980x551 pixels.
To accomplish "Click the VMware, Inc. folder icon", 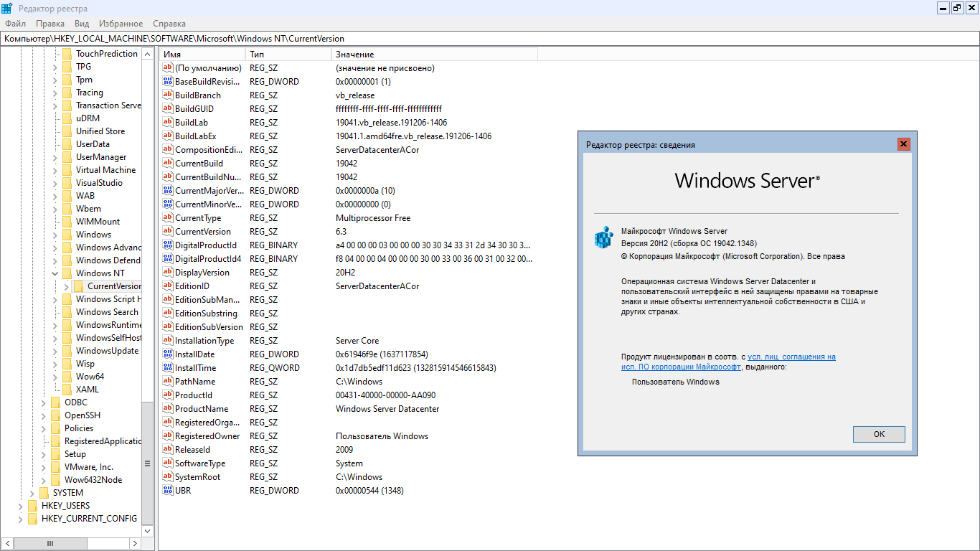I will coord(56,467).
